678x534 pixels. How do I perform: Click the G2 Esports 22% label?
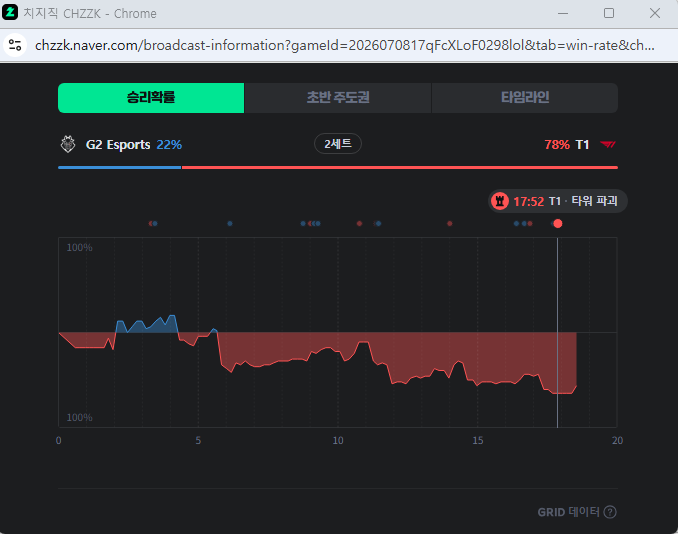(x=134, y=144)
